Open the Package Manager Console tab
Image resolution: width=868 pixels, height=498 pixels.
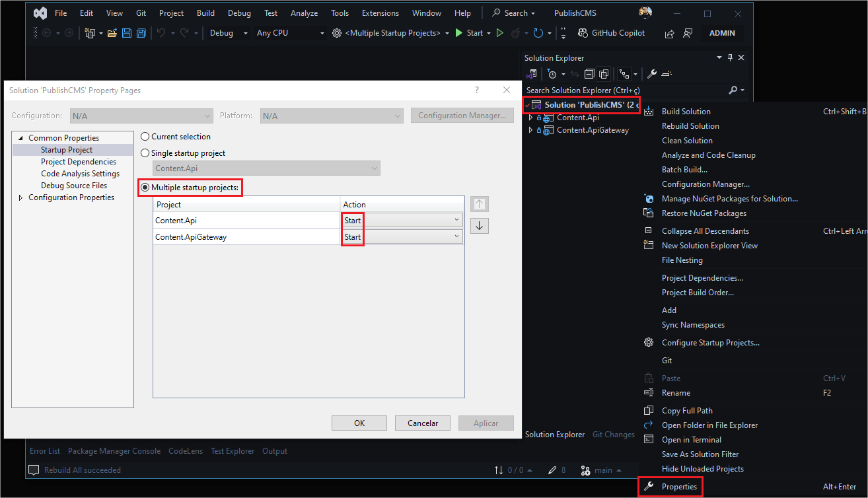pos(114,451)
